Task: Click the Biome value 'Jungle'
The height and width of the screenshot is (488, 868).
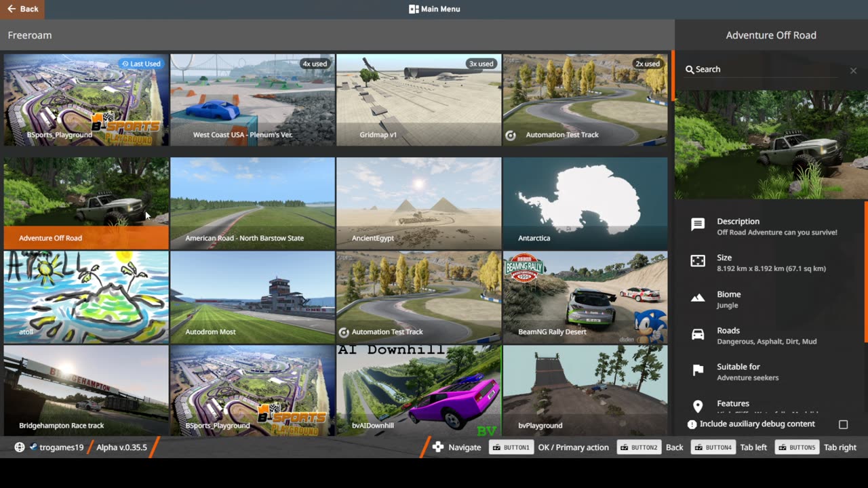Action: point(728,306)
